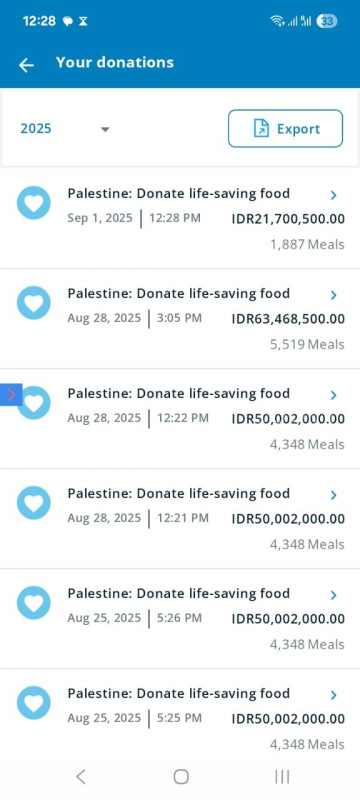Image resolution: width=360 pixels, height=800 pixels.
Task: Tap heart icon of Aug 25 5:25 PM donation
Action: 34,703
